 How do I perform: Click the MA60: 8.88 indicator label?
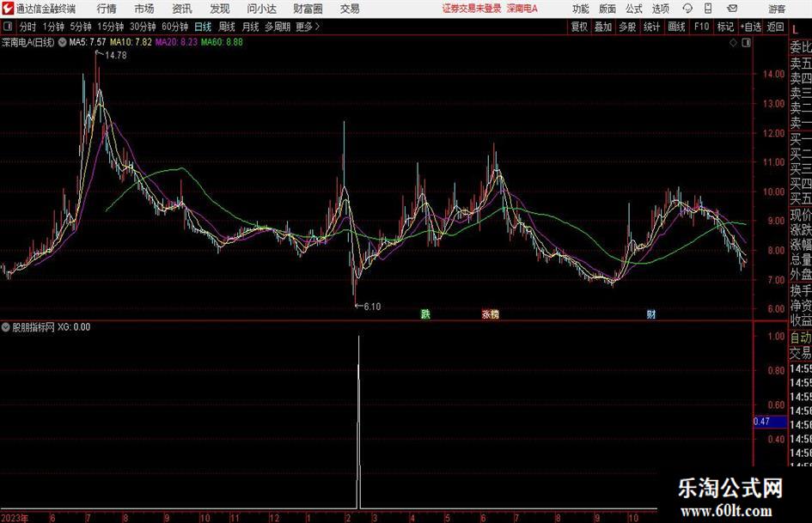(x=222, y=42)
